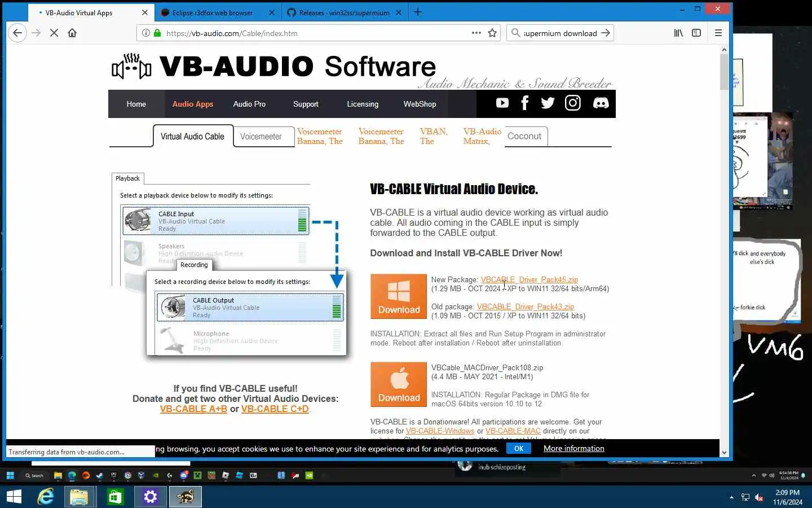Toggle the sidebar view icon
Viewport: 812px width, 508px height.
click(x=696, y=33)
